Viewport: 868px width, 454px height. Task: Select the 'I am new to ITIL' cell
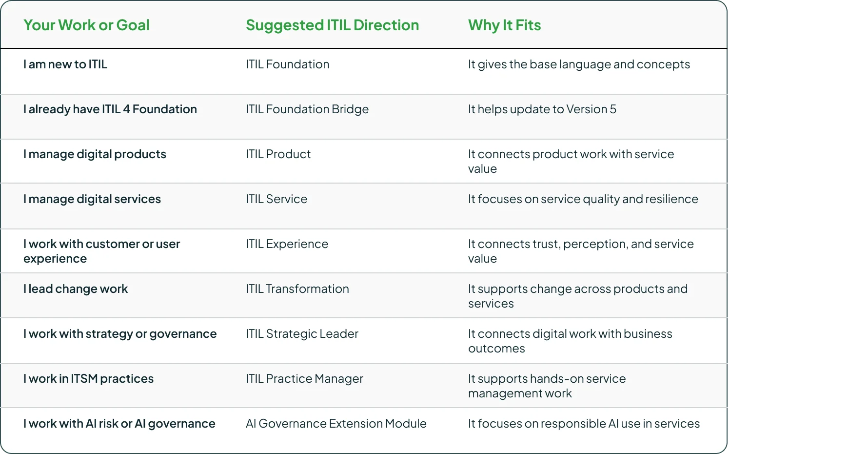pyautogui.click(x=65, y=64)
